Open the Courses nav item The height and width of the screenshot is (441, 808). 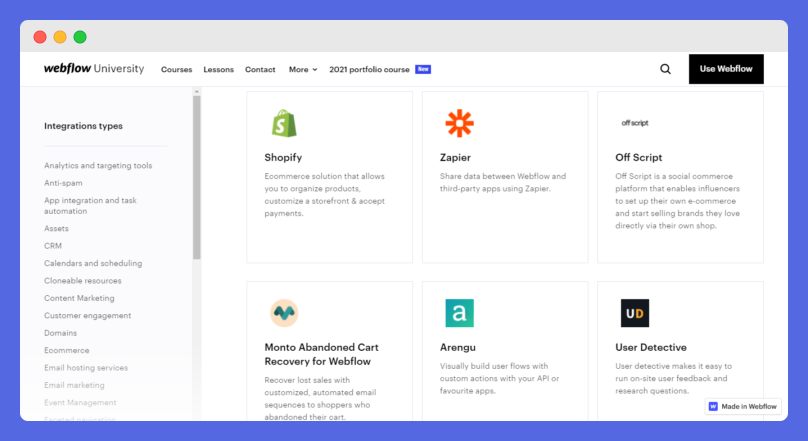[x=176, y=70]
